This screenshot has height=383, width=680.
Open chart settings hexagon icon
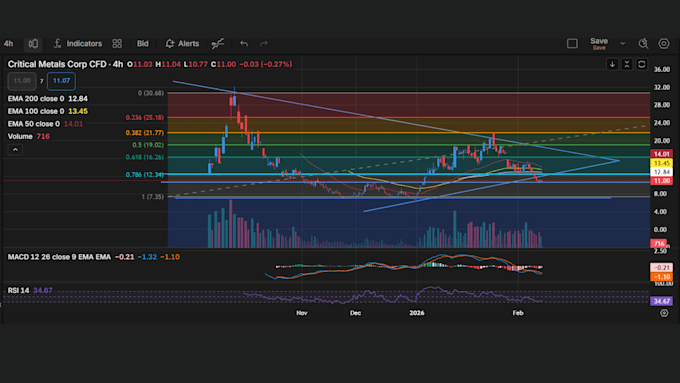664,43
